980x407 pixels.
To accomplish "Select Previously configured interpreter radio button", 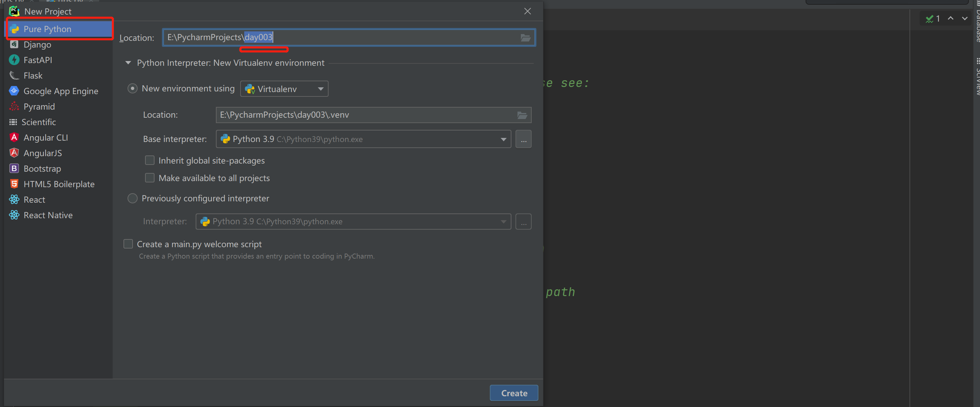I will click(x=132, y=199).
